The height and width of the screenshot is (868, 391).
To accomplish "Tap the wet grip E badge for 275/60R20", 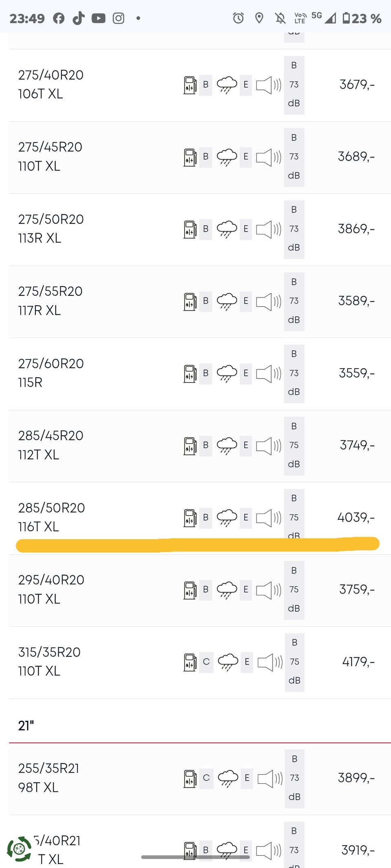I will click(x=246, y=373).
